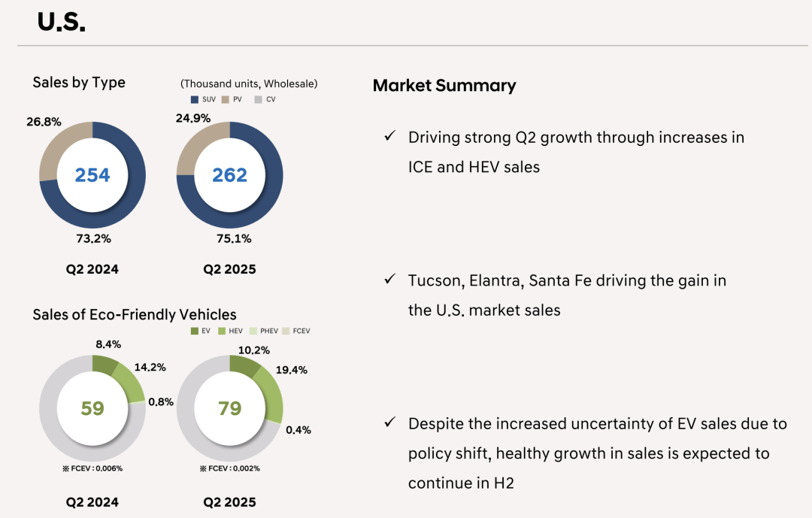This screenshot has width=812, height=518.
Task: Select the EV legend swatch
Action: point(196,331)
